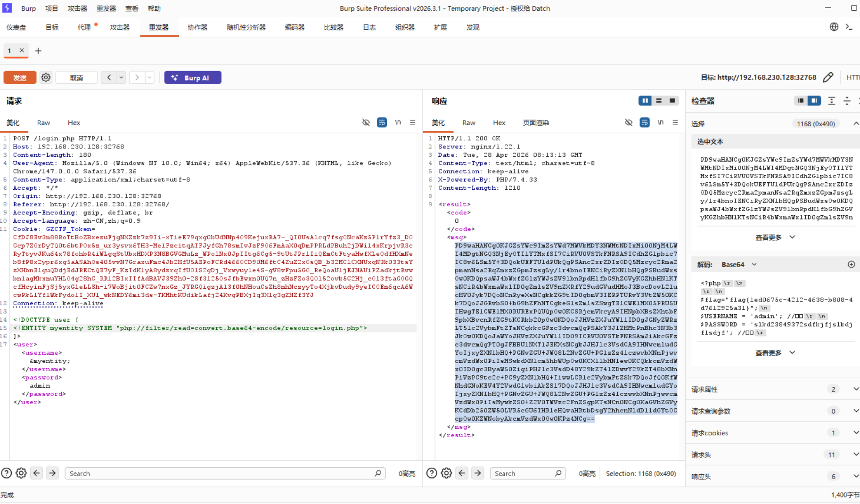Toggle line wrapping in the response editor
The image size is (860, 504).
click(x=645, y=122)
